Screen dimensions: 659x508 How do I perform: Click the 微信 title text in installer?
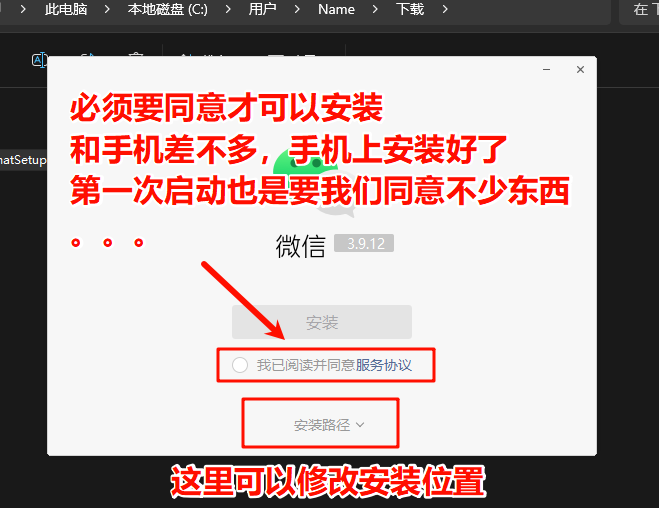(x=301, y=246)
